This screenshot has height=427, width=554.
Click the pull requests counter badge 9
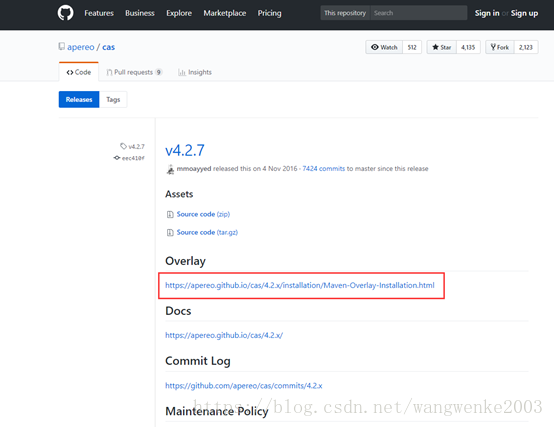[159, 72]
